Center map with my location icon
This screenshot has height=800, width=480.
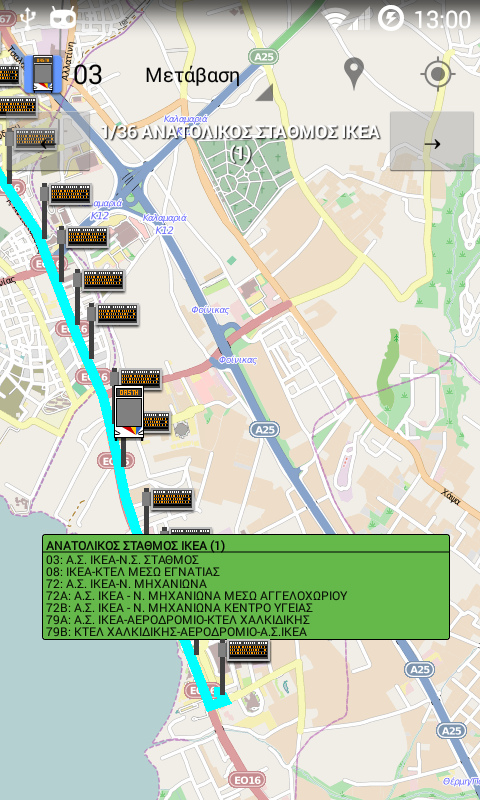(438, 74)
